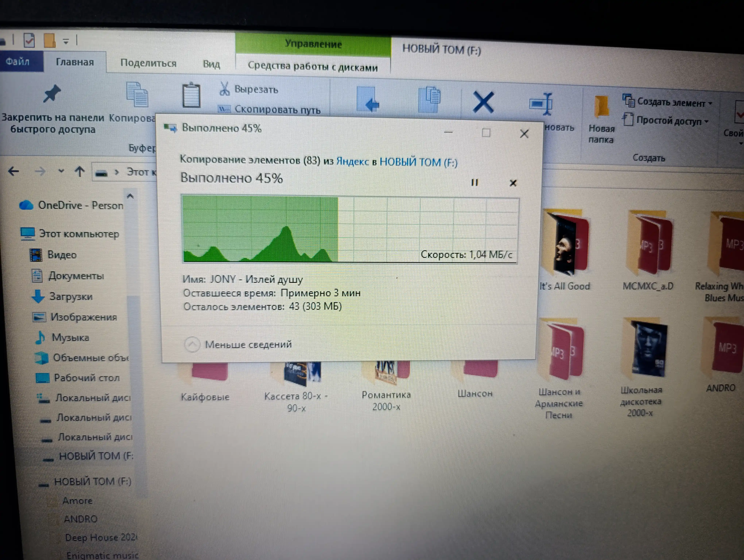Click the Cut (Вырезать) scissors button
The height and width of the screenshot is (560, 744).
249,89
